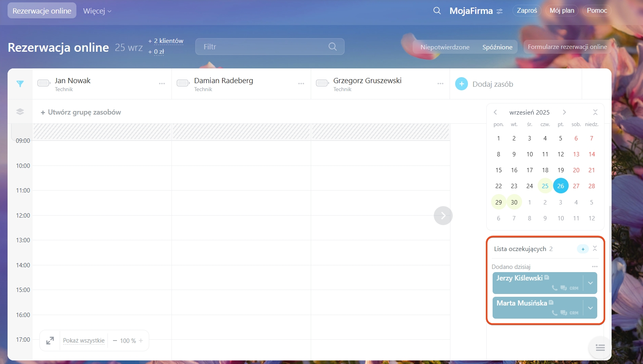Select 22 September in the calendar

(499, 186)
